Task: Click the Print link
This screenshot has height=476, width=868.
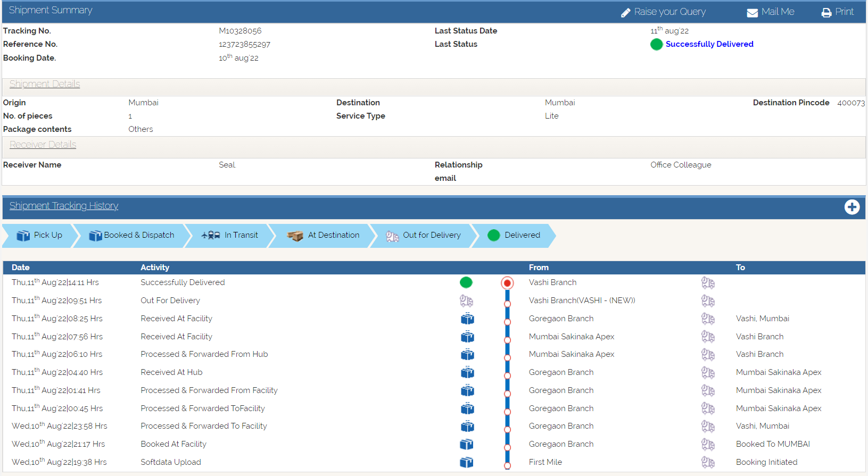Action: [844, 12]
